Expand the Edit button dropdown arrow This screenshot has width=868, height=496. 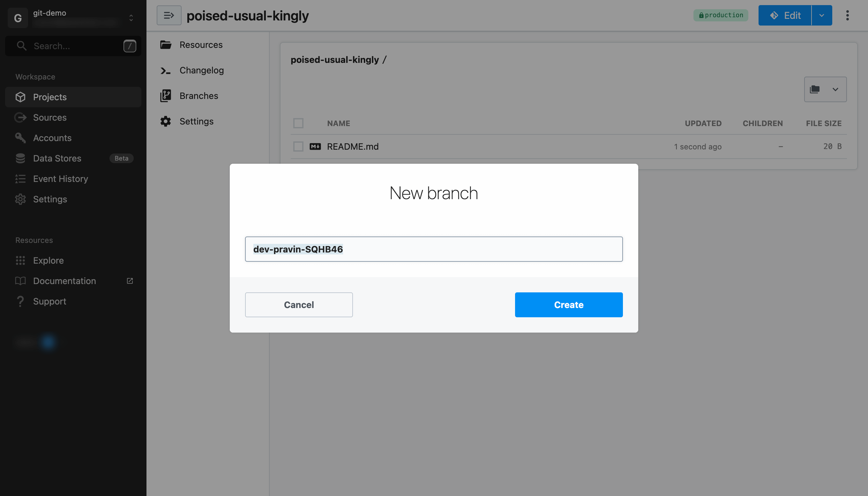click(x=821, y=15)
